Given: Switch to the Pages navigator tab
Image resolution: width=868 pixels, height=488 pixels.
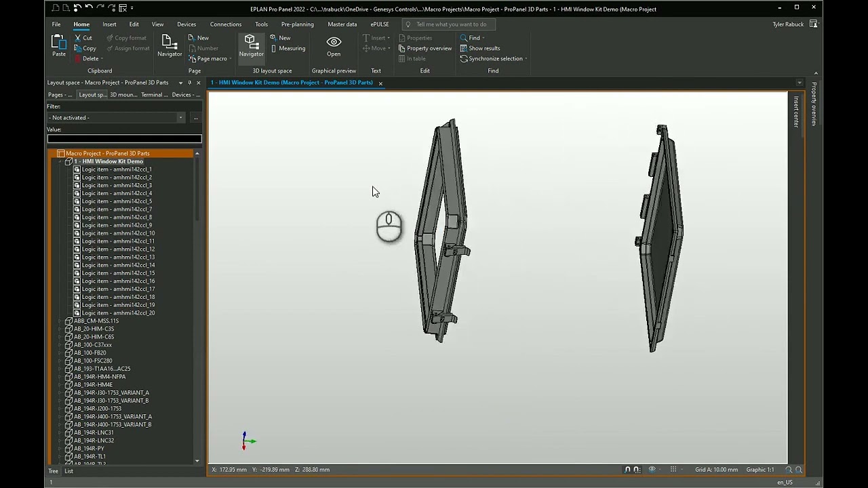Looking at the screenshot, I should tap(60, 95).
